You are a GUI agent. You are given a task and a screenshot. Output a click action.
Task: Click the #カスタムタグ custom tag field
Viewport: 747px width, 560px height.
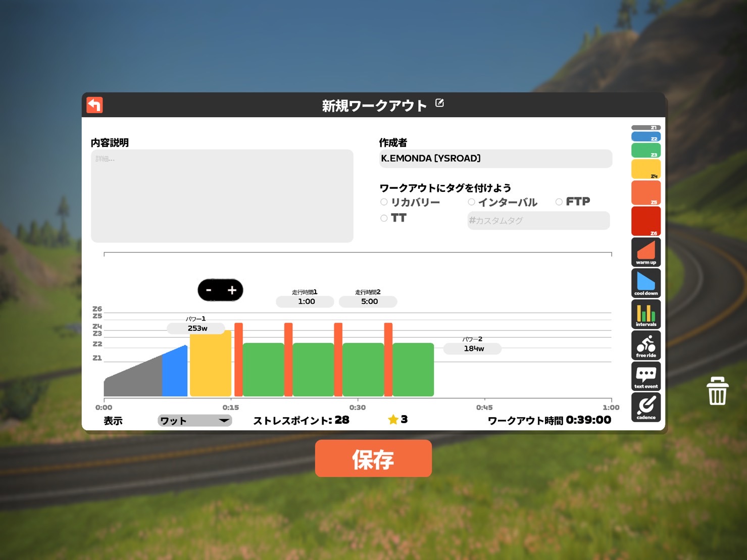point(538,221)
